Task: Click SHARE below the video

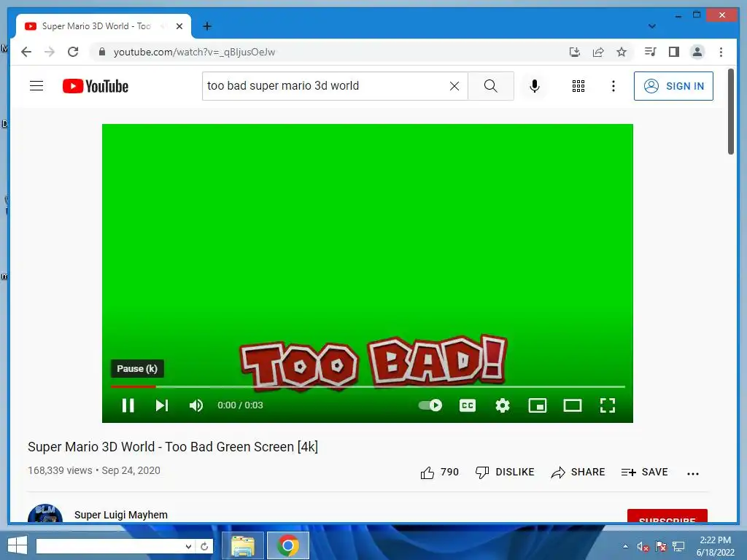Action: (578, 472)
